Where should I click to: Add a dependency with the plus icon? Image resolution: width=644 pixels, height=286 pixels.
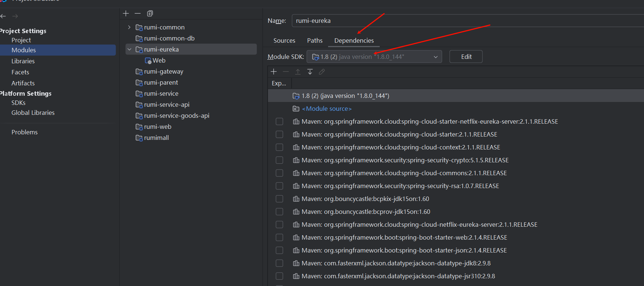coord(274,72)
